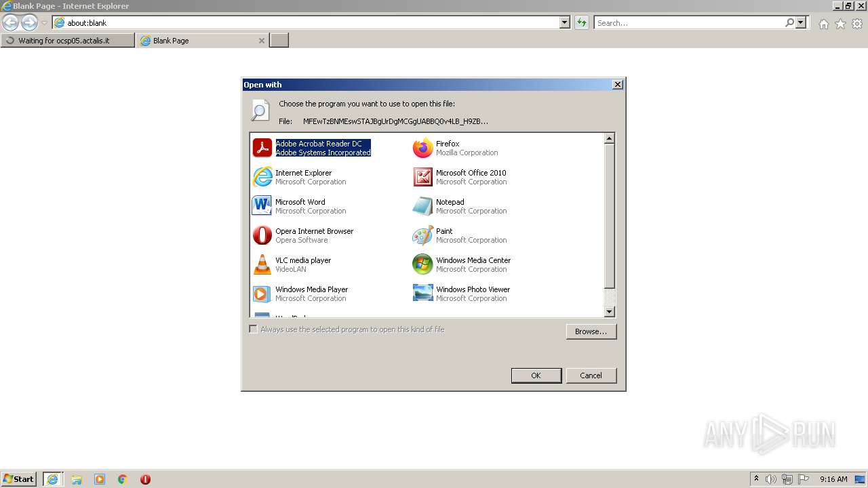Click the program list scrollbar thumb
868x488 pixels.
[x=609, y=216]
